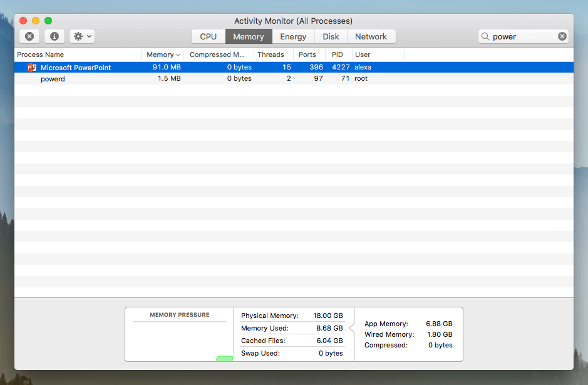Sort by Ports column header
The image size is (588, 385).
pos(309,54)
